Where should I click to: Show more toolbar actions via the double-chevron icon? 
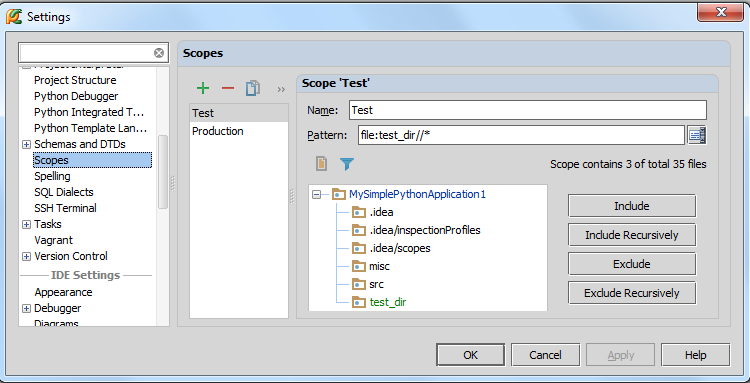tap(281, 89)
